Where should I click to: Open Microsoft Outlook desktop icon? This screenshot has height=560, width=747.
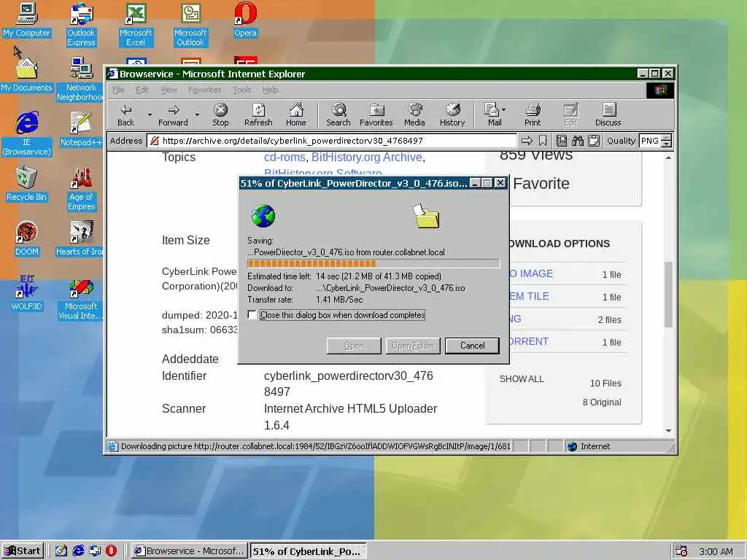click(190, 25)
